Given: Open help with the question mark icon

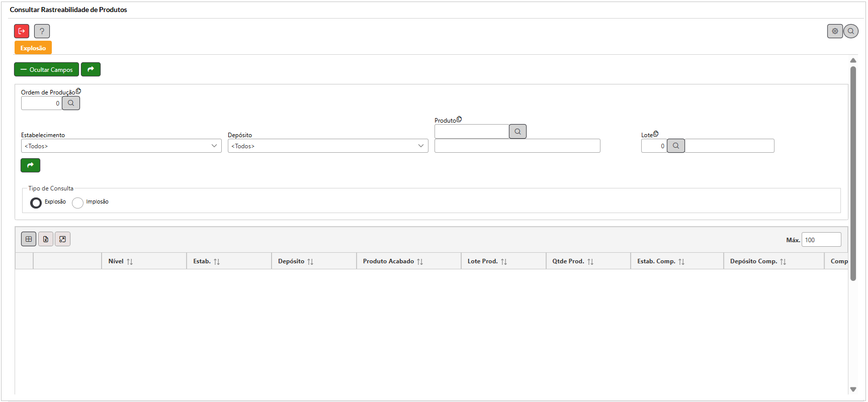Looking at the screenshot, I should 42,31.
